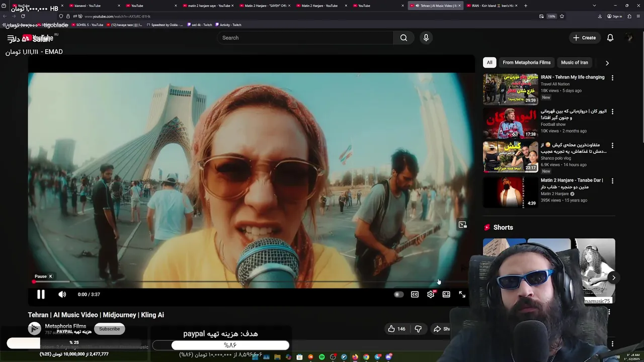This screenshot has width=644, height=362.
Task: Click the video progress bar
Action: click(251, 282)
